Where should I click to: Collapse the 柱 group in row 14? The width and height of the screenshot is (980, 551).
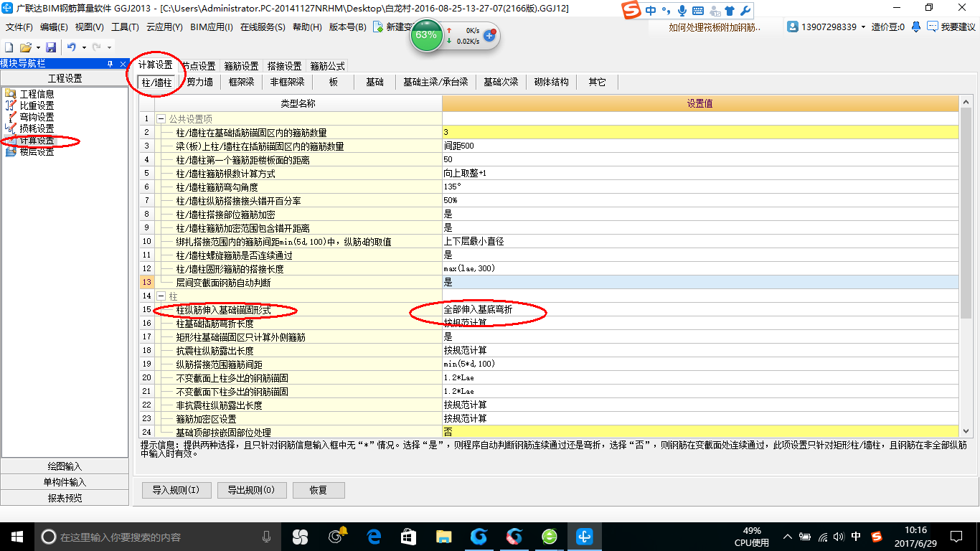161,296
